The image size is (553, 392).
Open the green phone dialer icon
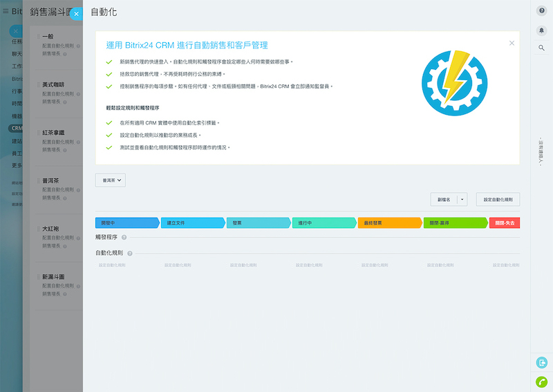tap(542, 382)
